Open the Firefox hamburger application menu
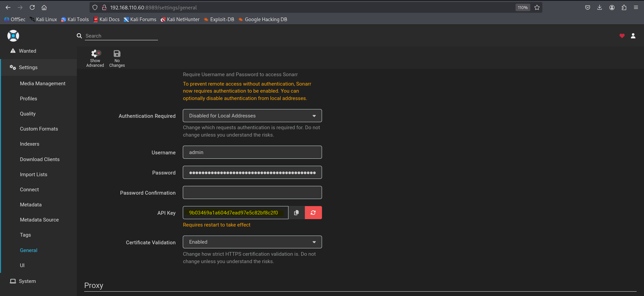 [636, 7]
